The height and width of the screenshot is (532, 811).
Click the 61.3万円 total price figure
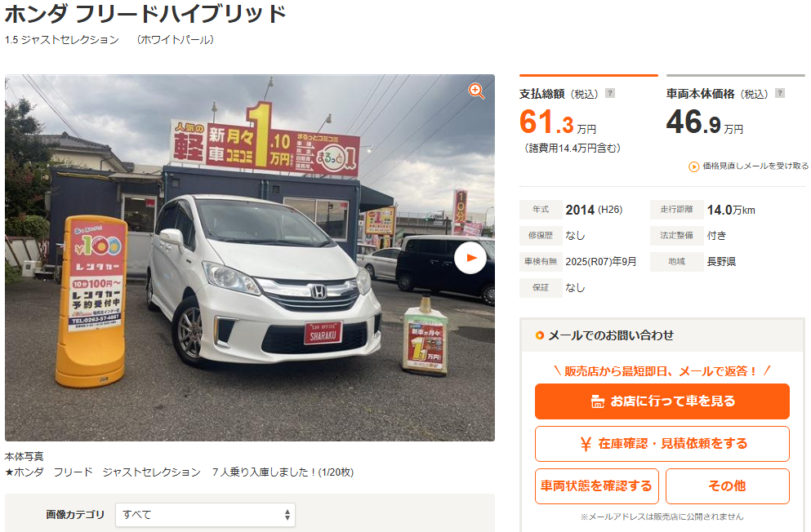[x=558, y=122]
